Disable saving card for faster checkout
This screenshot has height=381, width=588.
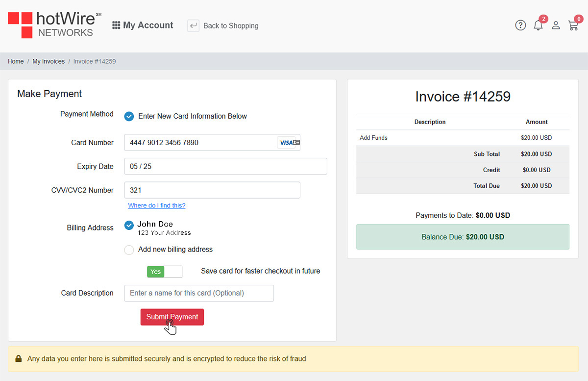click(x=165, y=271)
